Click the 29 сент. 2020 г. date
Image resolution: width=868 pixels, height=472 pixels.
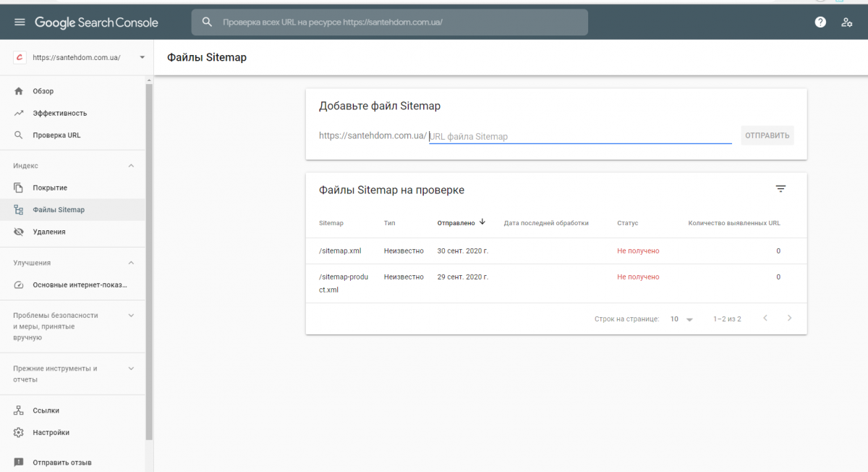pyautogui.click(x=463, y=277)
